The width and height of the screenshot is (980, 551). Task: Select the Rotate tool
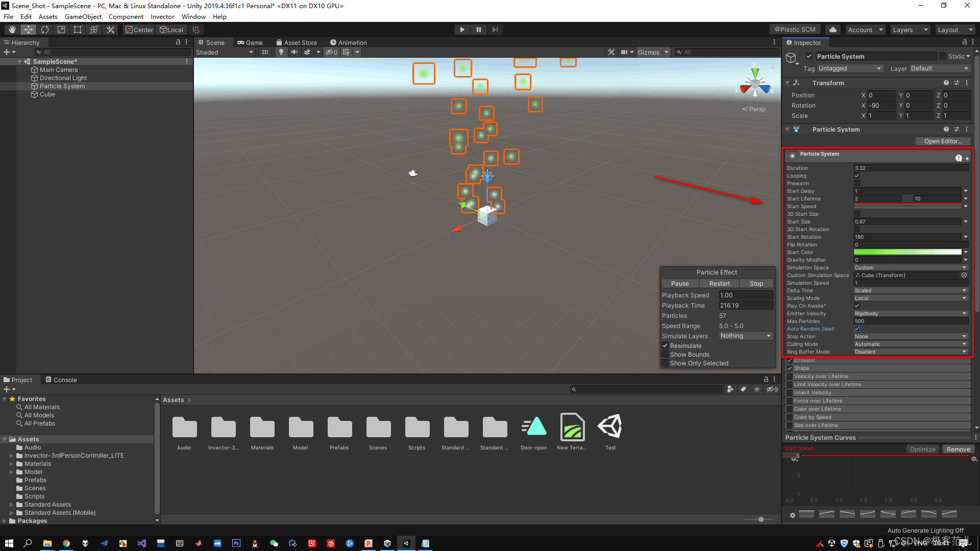click(x=45, y=30)
